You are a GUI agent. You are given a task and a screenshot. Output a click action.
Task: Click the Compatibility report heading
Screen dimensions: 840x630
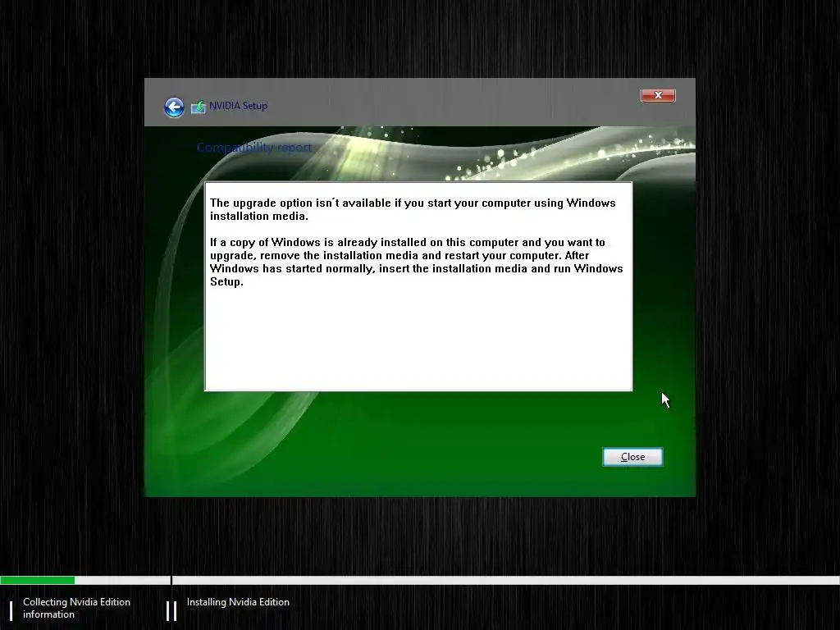pos(254,148)
